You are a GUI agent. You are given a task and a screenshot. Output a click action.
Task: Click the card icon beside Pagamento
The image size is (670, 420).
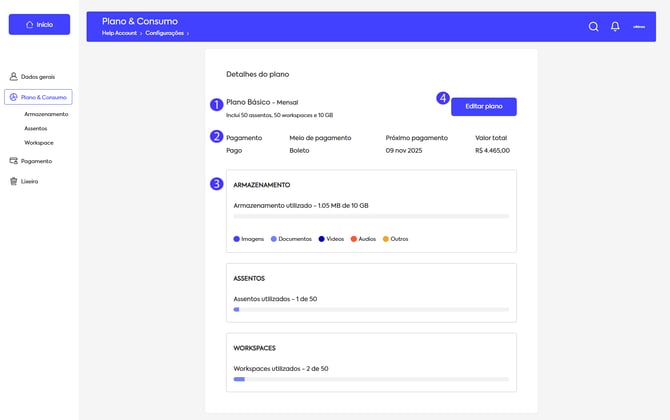click(14, 161)
